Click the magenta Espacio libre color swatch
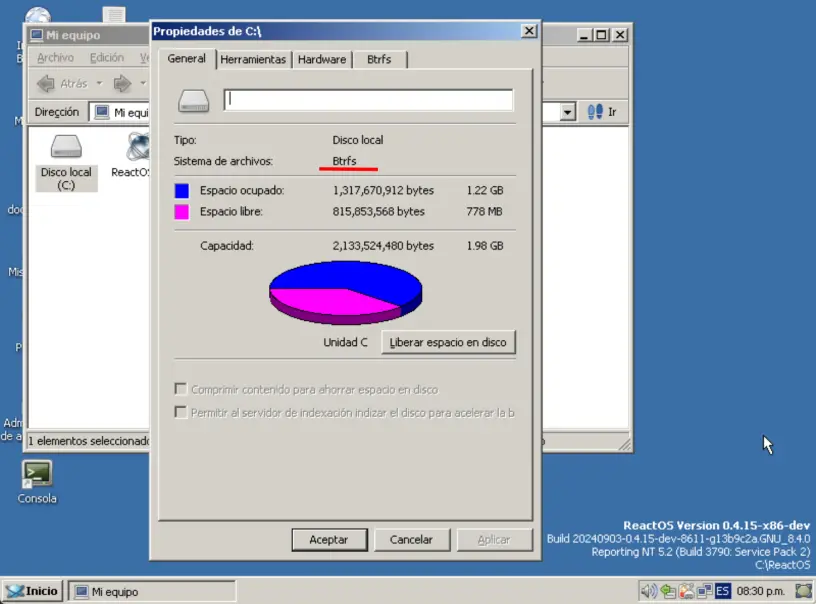Screen dimensions: 816x604 point(182,212)
